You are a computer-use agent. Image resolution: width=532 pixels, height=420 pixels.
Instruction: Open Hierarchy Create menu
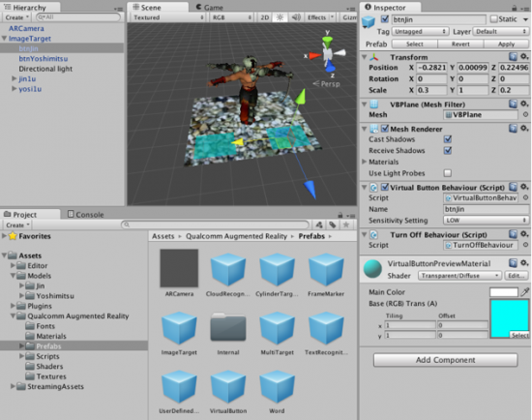click(x=16, y=17)
